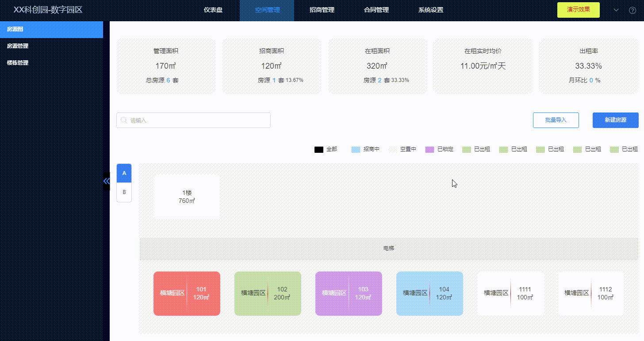Select 房源图 in the sidebar

click(x=51, y=30)
